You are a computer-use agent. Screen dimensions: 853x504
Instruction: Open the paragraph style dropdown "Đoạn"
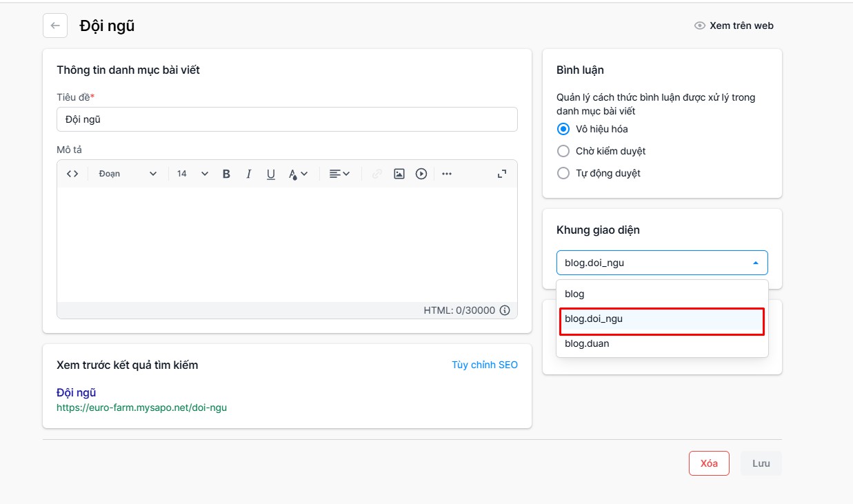tap(128, 174)
